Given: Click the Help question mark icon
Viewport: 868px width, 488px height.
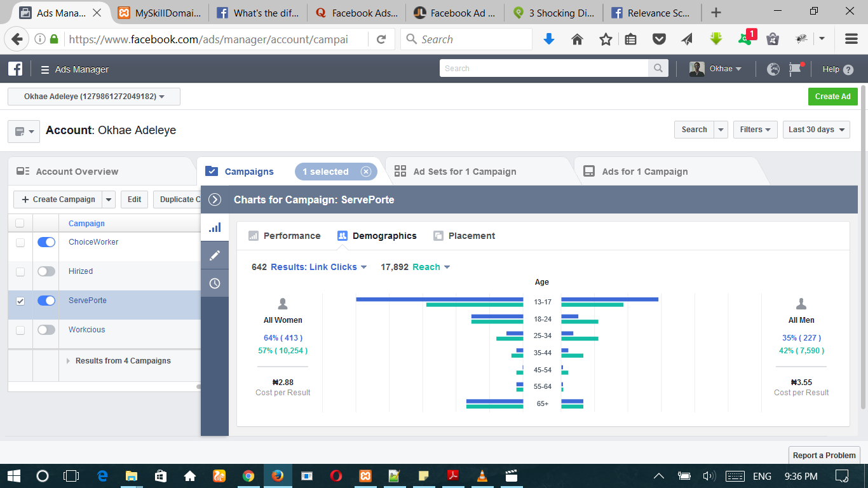Looking at the screenshot, I should 848,70.
